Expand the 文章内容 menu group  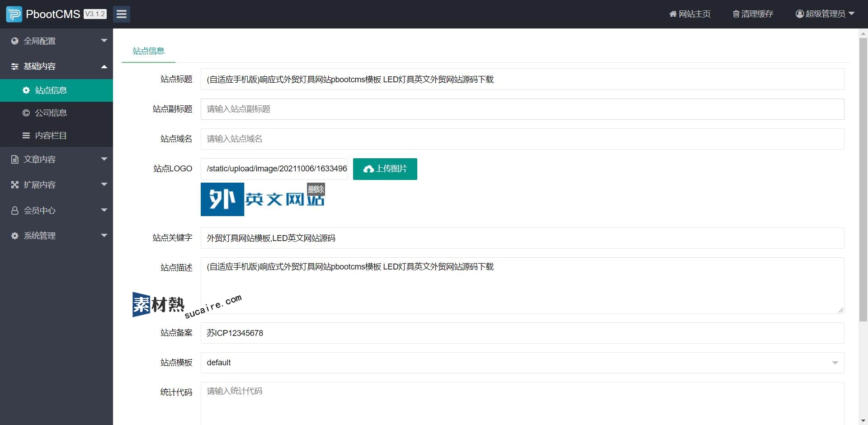point(57,159)
